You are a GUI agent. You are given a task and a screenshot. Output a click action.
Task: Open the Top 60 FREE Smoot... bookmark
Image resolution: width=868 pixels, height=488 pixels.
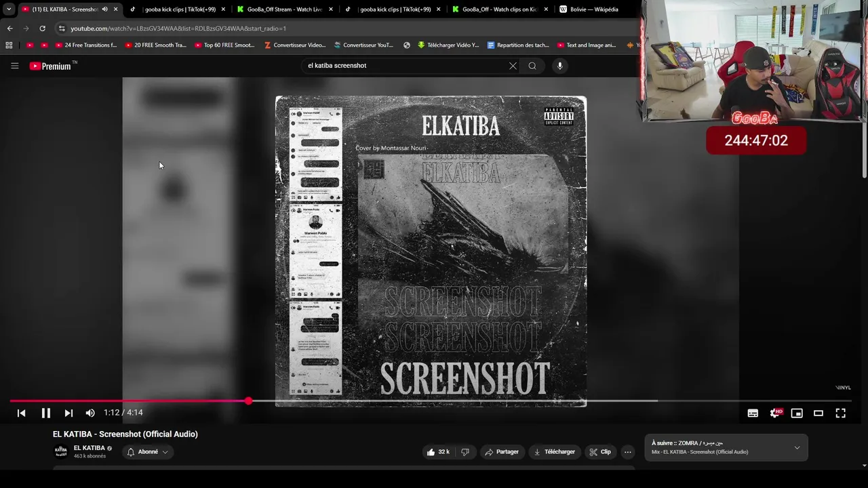pyautogui.click(x=224, y=45)
